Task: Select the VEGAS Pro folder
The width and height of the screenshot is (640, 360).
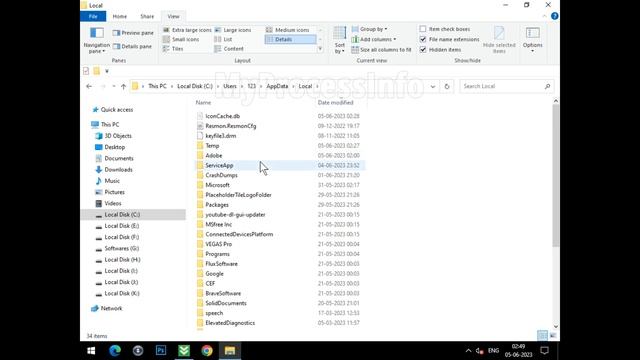Action: [x=218, y=244]
